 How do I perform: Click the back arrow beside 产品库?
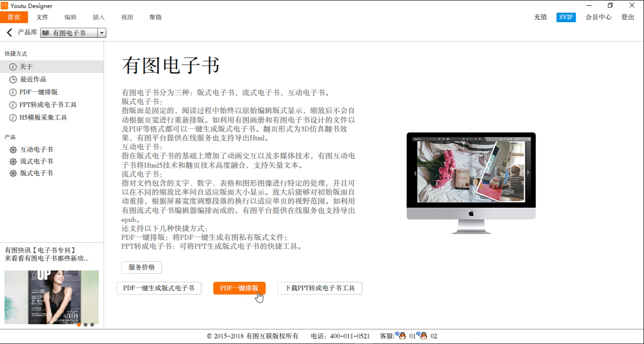[x=9, y=32]
